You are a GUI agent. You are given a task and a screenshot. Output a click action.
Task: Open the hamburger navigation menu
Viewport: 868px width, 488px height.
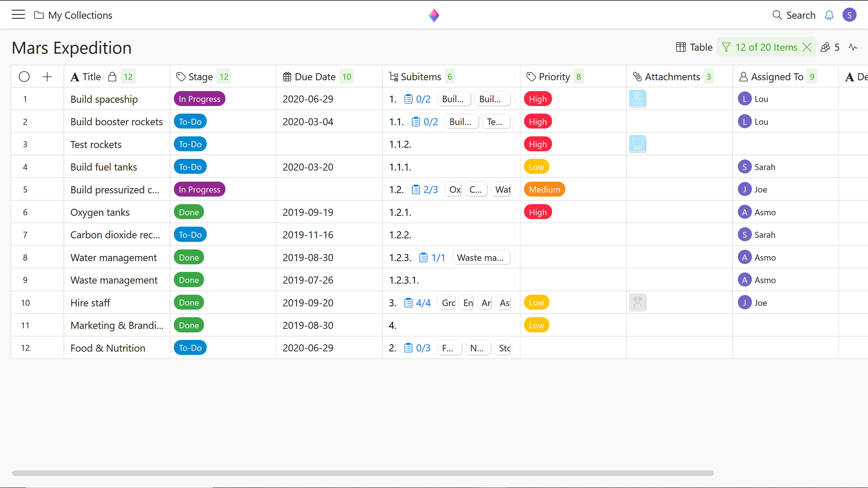click(18, 15)
